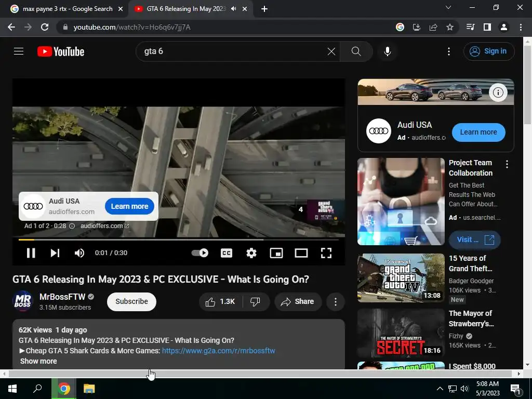Visit Project Team Collaboration ad site
This screenshot has height=399, width=532.
coord(475,240)
